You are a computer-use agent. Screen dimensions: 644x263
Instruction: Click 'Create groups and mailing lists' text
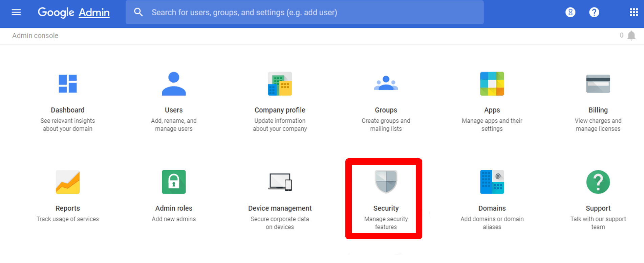386,125
